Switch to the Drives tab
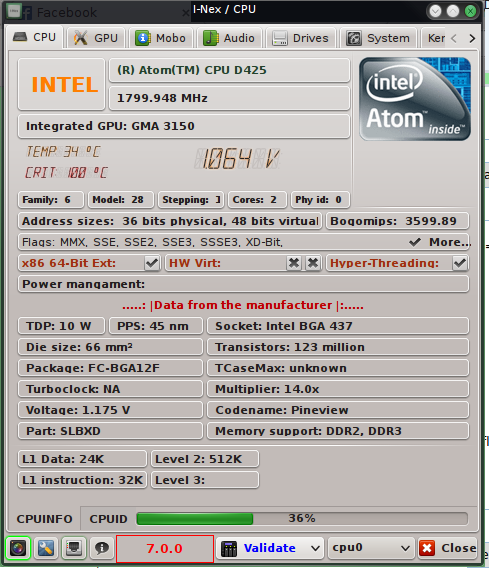This screenshot has height=569, width=489. pos(301,38)
